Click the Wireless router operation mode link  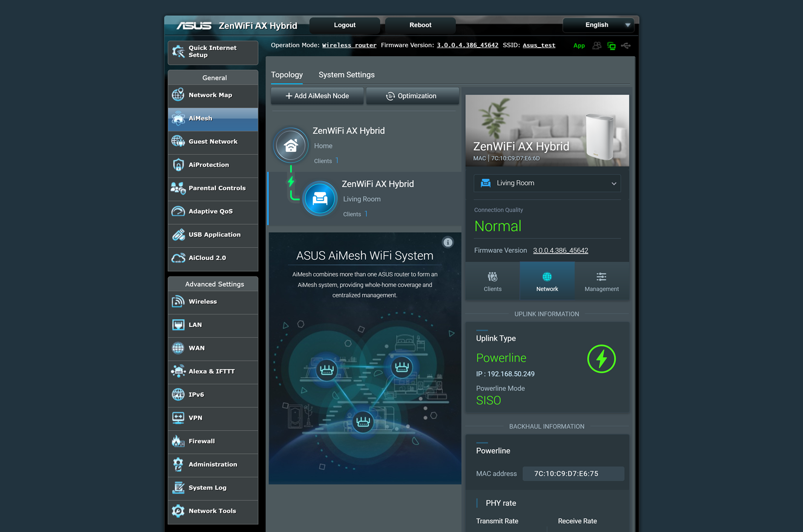coord(349,46)
